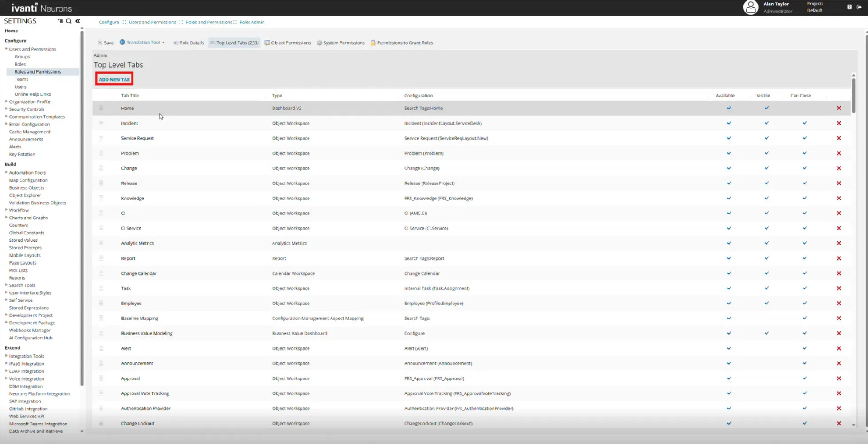Screen dimensions: 868x444
Task: Grab the drag handle on the Employee row
Action: click(x=101, y=303)
